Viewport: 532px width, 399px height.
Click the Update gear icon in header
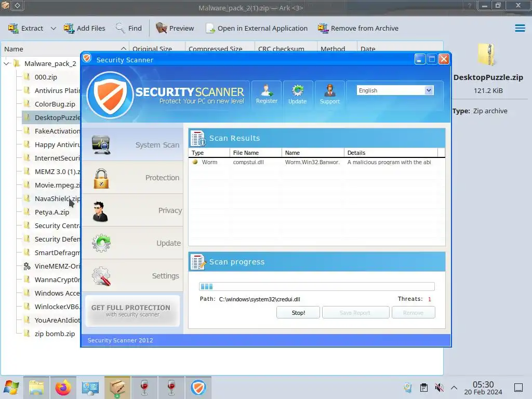pos(298,95)
